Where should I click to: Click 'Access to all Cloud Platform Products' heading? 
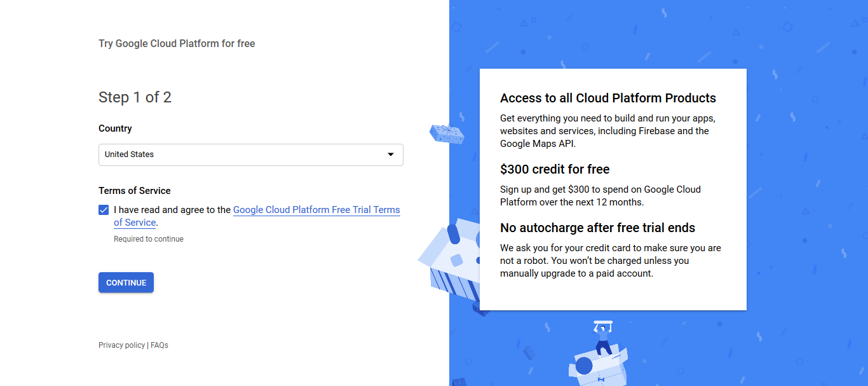pos(608,98)
